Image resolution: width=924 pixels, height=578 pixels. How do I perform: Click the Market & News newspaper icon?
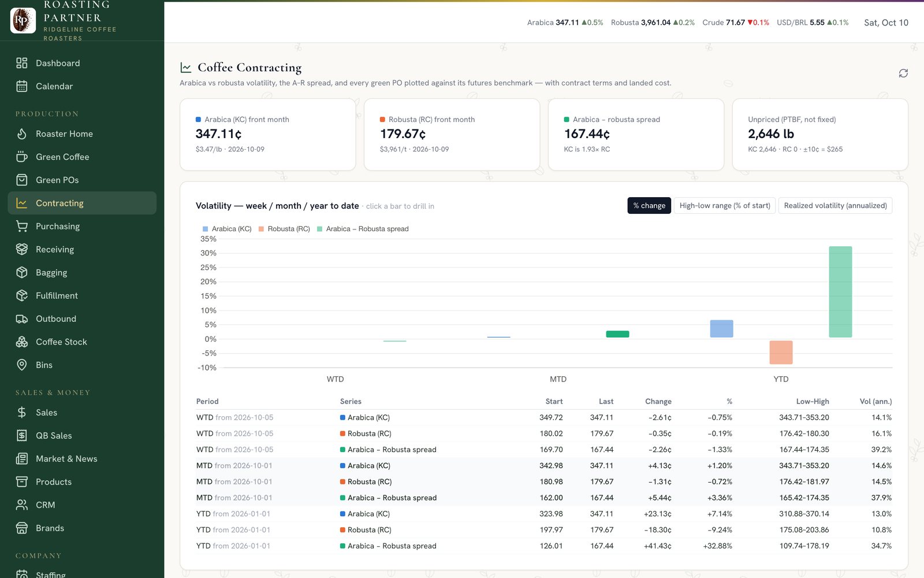[x=22, y=458]
